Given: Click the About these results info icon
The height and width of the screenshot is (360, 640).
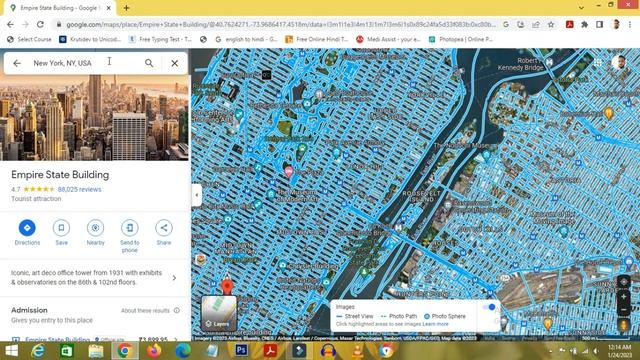Looking at the screenshot, I should pos(177,311).
